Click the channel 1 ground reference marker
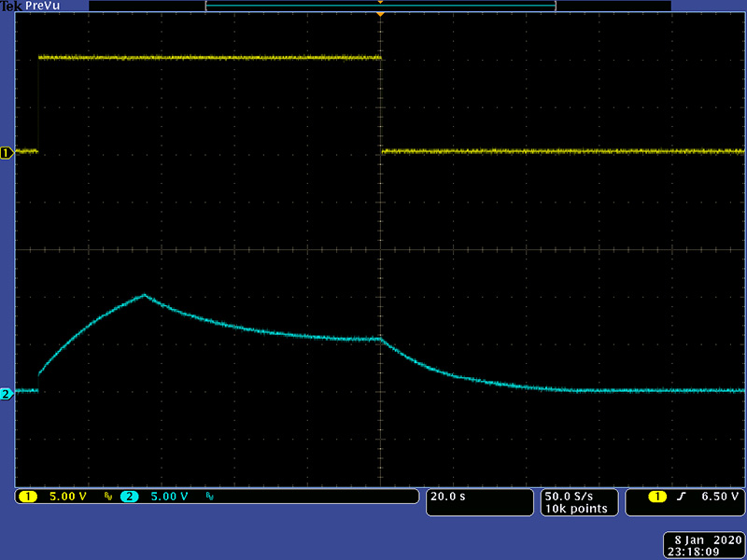The image size is (747, 560). 7,151
